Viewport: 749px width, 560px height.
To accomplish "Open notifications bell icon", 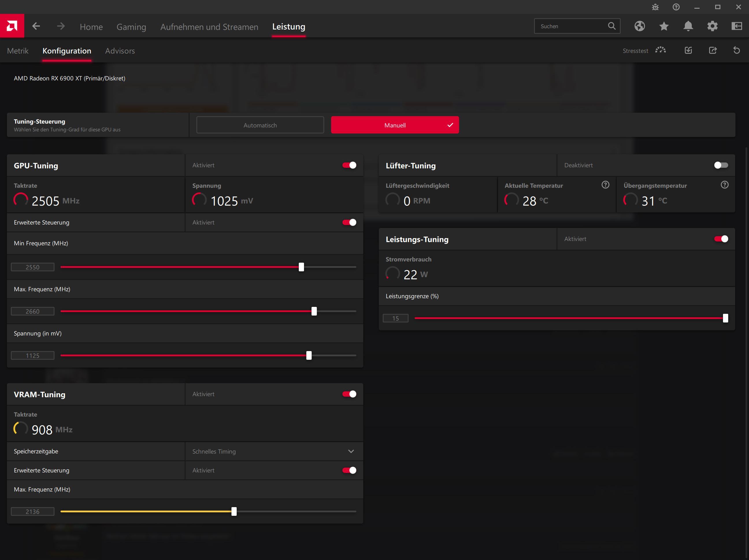I will click(x=688, y=26).
